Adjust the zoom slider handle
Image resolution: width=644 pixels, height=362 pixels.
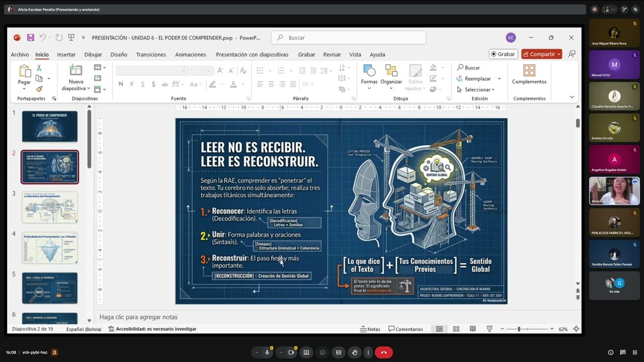click(x=519, y=329)
